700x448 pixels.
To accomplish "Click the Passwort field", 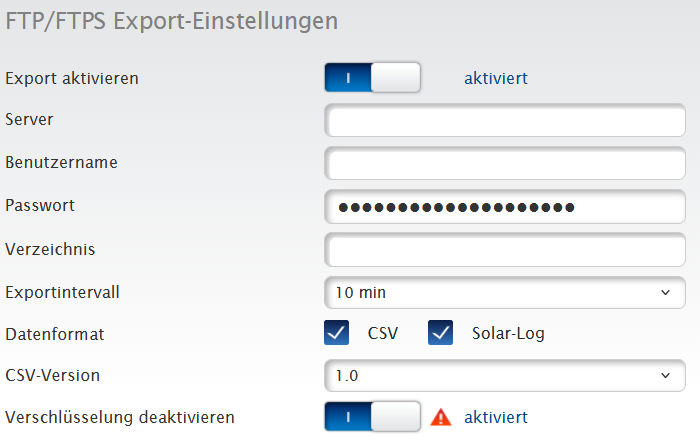I will [504, 207].
